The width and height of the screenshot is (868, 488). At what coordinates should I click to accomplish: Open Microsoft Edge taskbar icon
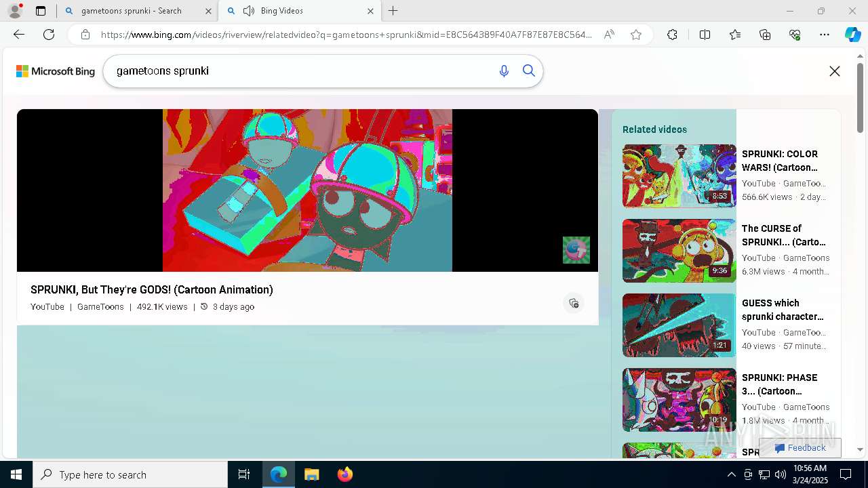coord(279,474)
